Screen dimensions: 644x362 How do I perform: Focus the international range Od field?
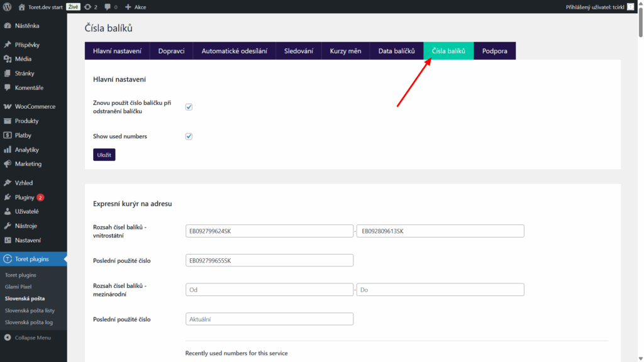click(269, 290)
